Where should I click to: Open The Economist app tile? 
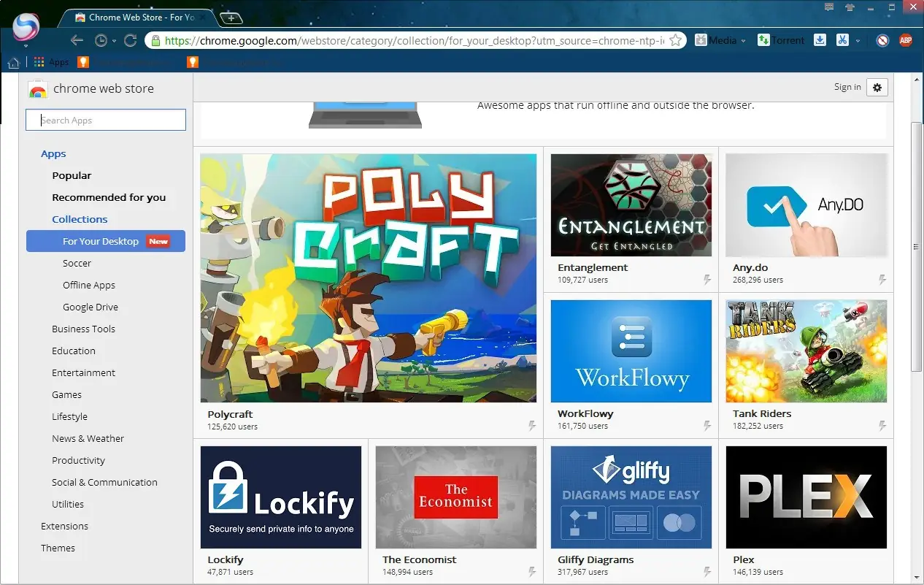(x=456, y=511)
